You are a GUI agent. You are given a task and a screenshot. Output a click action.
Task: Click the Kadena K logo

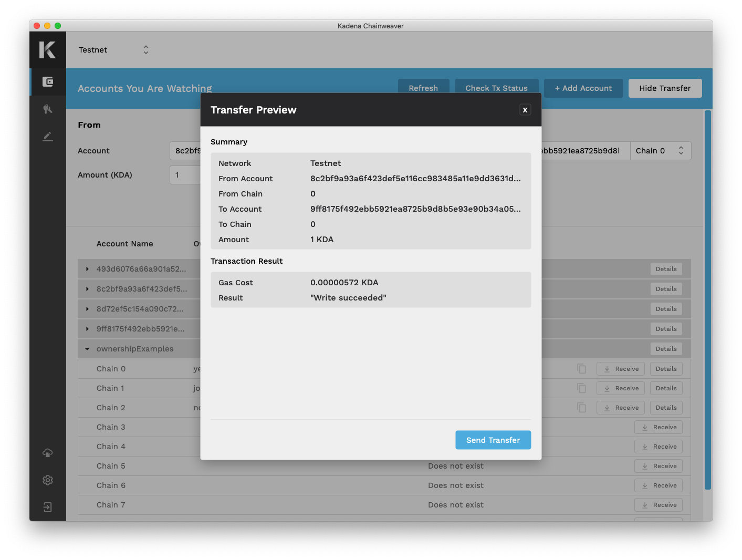(x=47, y=50)
